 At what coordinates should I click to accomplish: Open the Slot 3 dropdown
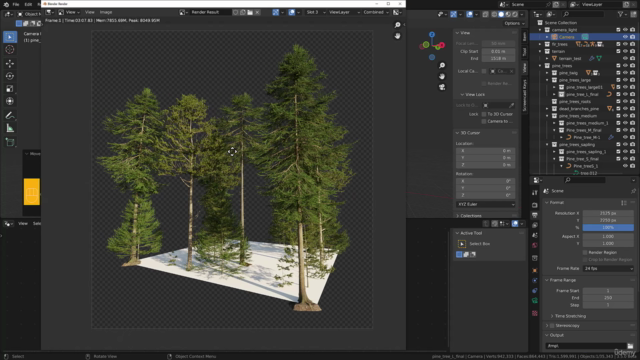click(316, 12)
